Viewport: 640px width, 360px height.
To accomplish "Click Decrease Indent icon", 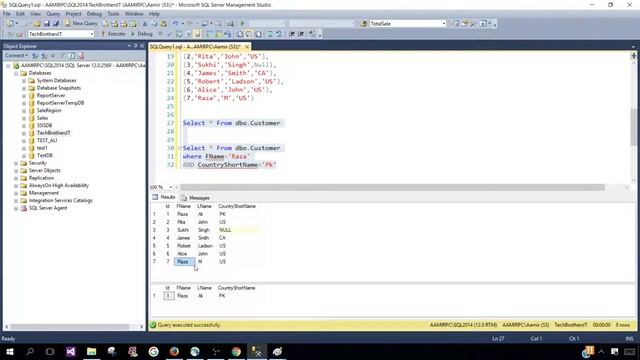I will point(292,34).
